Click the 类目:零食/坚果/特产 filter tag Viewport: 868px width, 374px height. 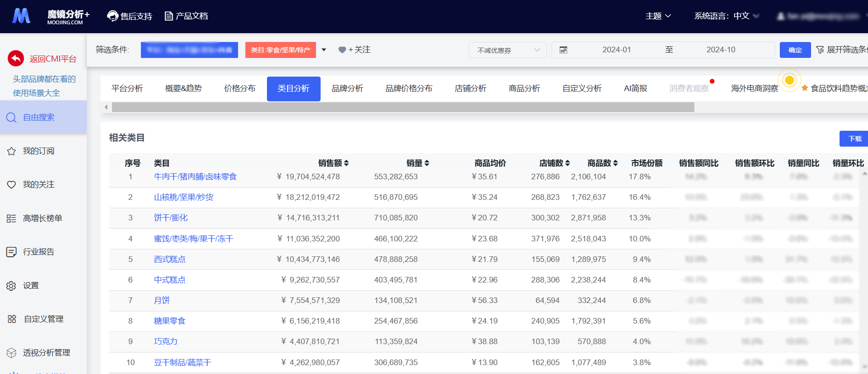point(280,50)
